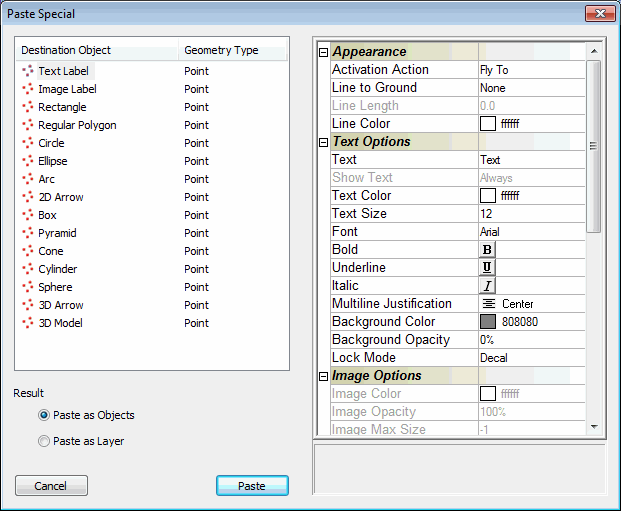This screenshot has height=511, width=621.
Task: Click the Paste button
Action: [x=252, y=486]
